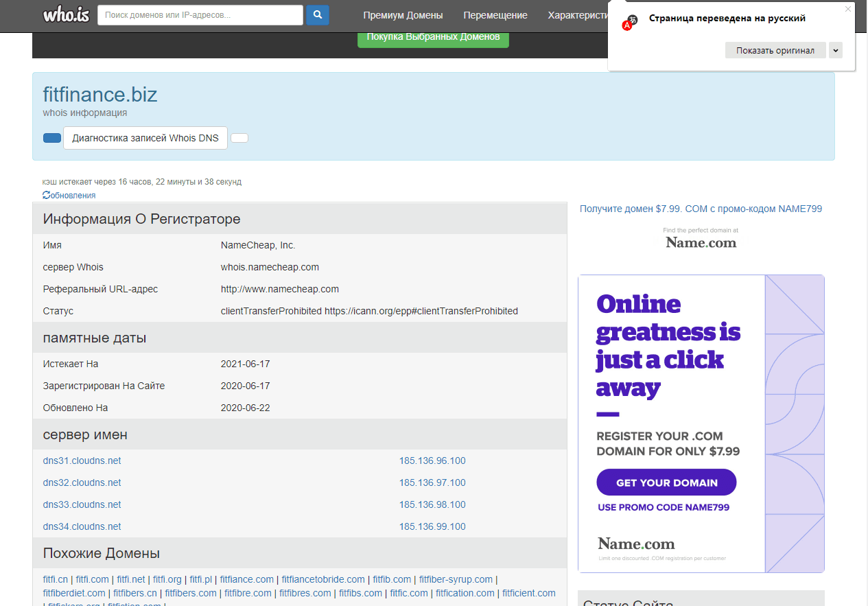Click the Name.com logo inside the ad banner
The height and width of the screenshot is (606, 868).
click(636, 544)
